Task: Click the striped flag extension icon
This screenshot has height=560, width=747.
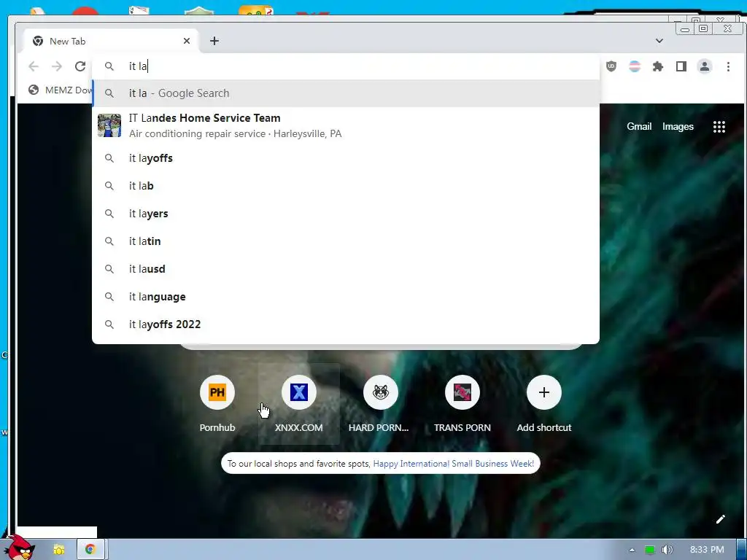Action: pyautogui.click(x=635, y=66)
